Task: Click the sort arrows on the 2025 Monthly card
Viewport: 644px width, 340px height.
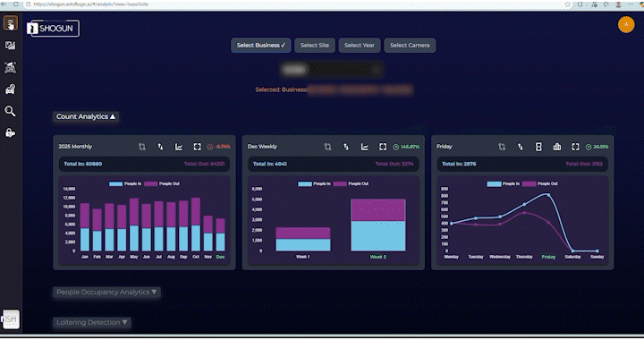Action: [x=161, y=147]
